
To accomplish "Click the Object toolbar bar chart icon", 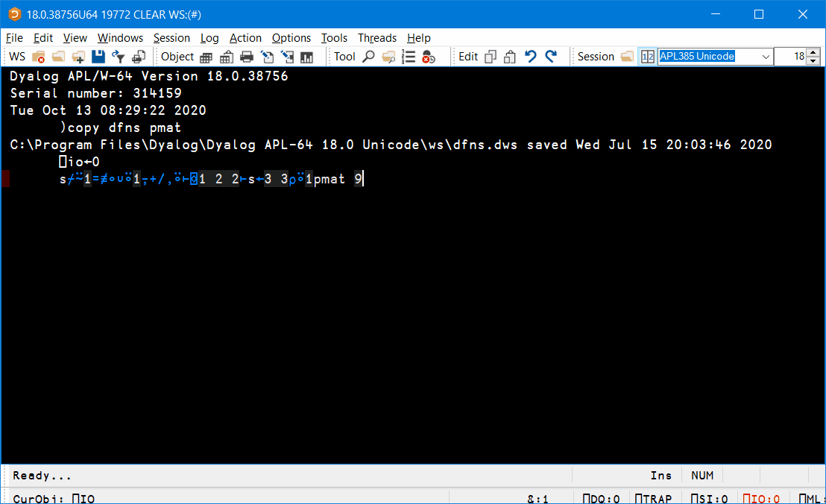I will [306, 57].
